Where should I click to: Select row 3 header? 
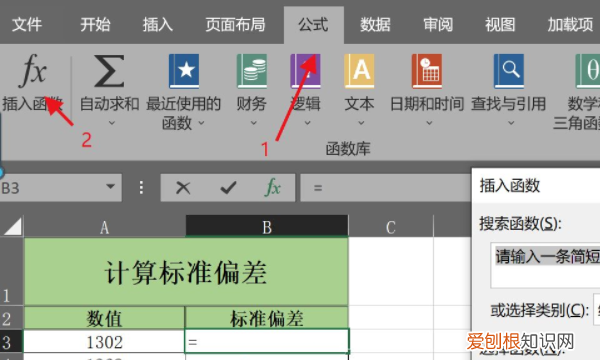click(x=11, y=341)
